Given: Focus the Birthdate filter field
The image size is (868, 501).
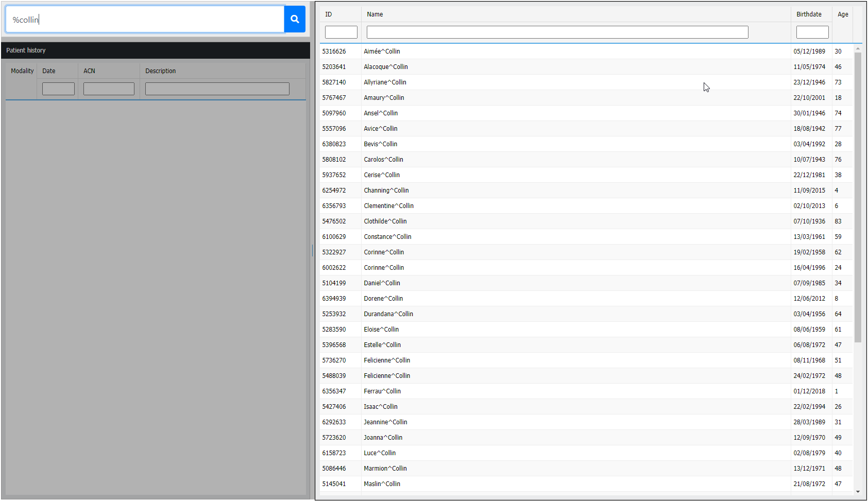Looking at the screenshot, I should pos(812,32).
